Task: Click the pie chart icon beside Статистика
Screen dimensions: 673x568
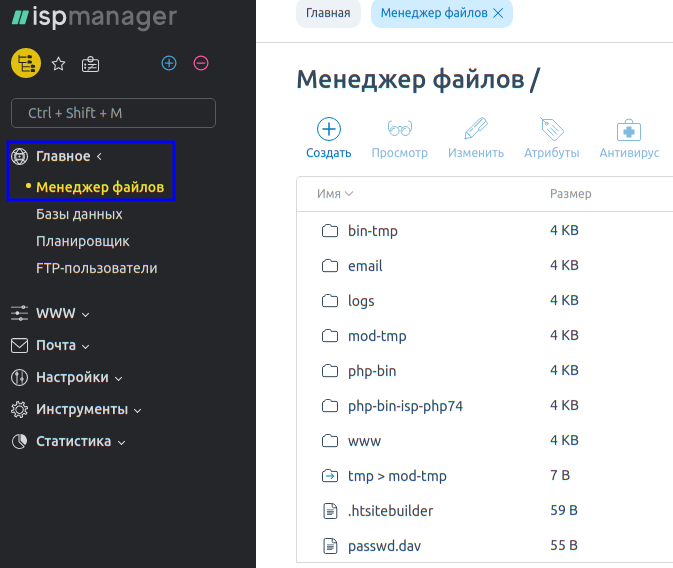Action: (x=19, y=441)
